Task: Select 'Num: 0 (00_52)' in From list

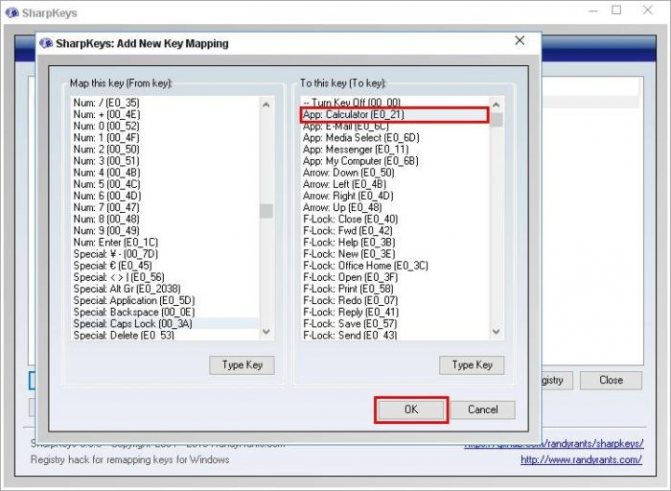Action: (165, 126)
